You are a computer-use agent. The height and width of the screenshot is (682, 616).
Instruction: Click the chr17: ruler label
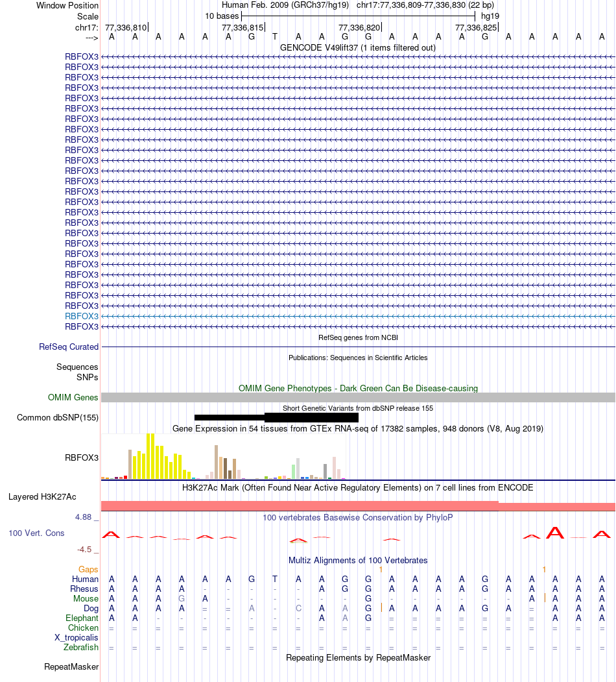tap(87, 27)
